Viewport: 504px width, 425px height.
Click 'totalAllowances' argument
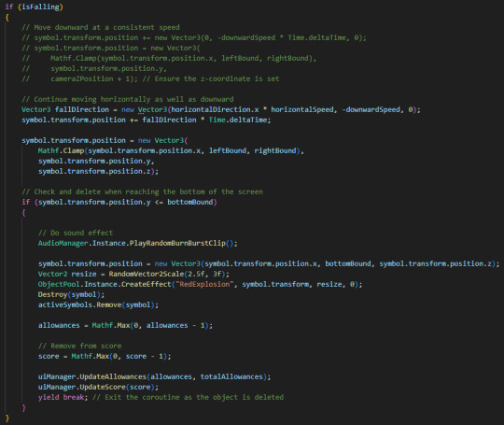pos(231,376)
